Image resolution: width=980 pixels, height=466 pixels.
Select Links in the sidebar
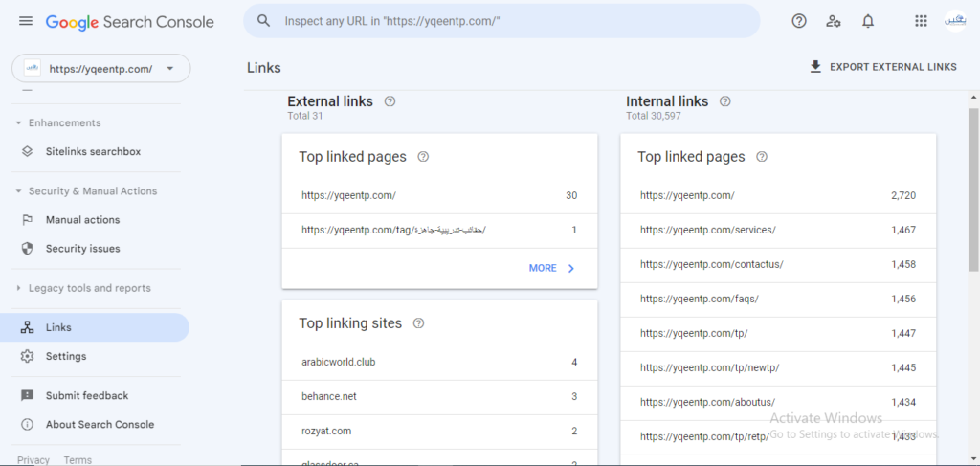pos(95,327)
